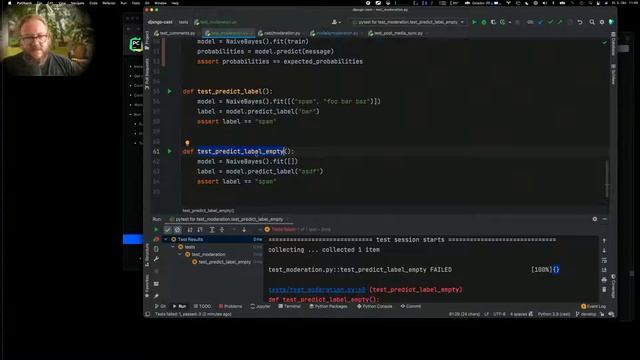Collapse all test results nodes
This screenshot has height=360, width=640.
click(x=222, y=230)
